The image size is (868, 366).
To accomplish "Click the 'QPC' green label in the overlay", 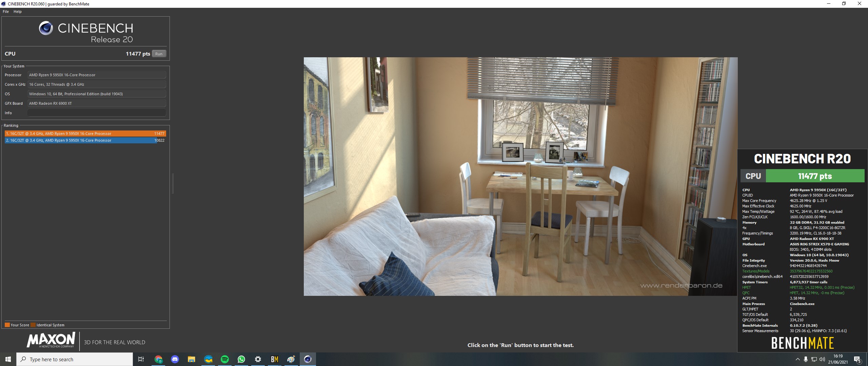I will [746, 293].
